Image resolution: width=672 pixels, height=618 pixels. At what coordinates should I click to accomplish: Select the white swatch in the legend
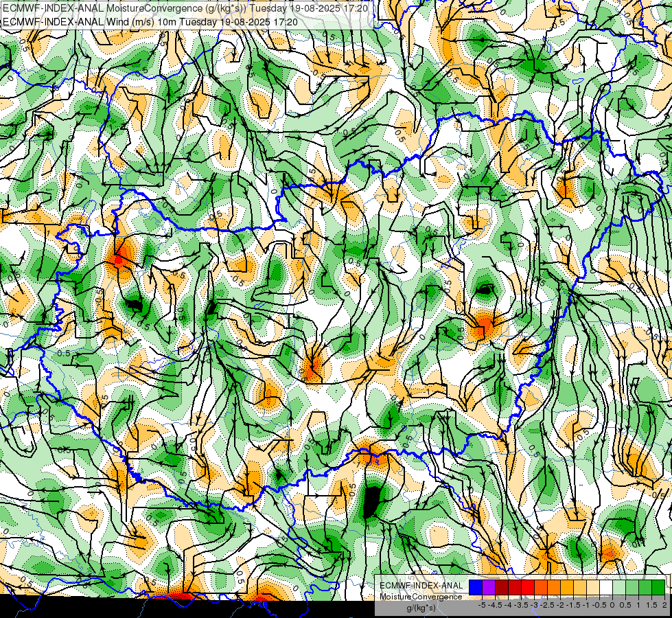pyautogui.click(x=606, y=587)
